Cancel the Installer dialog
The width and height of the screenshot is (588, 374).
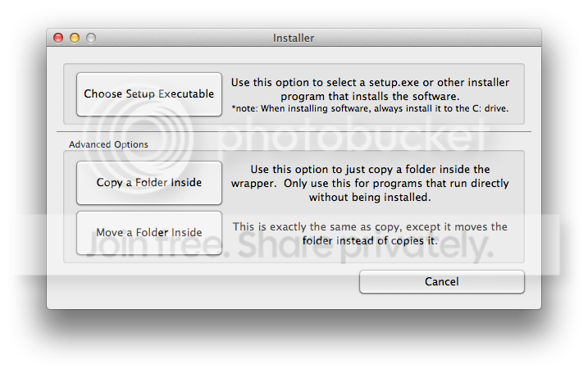[x=441, y=281]
